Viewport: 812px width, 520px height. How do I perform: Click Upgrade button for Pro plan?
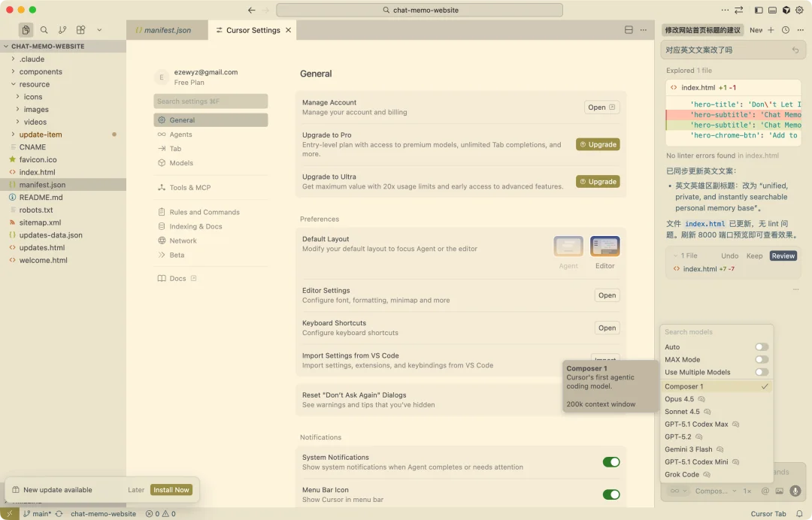pyautogui.click(x=598, y=144)
